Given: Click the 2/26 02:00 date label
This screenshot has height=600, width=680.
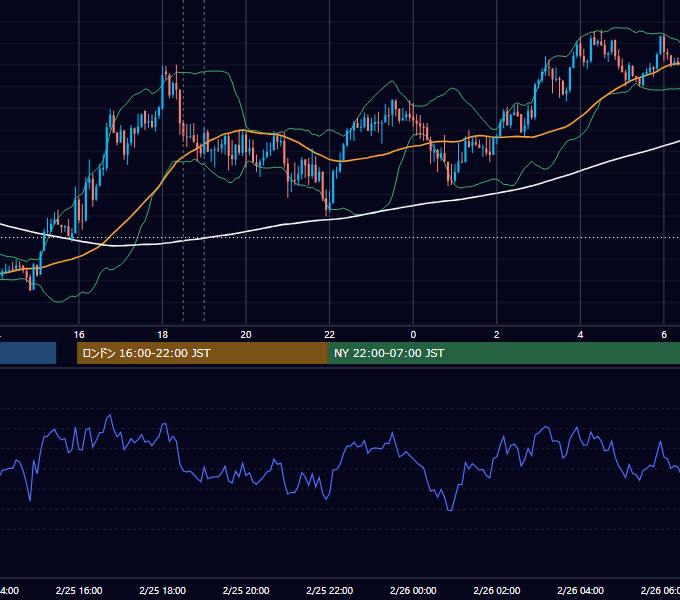Looking at the screenshot, I should coord(497,590).
